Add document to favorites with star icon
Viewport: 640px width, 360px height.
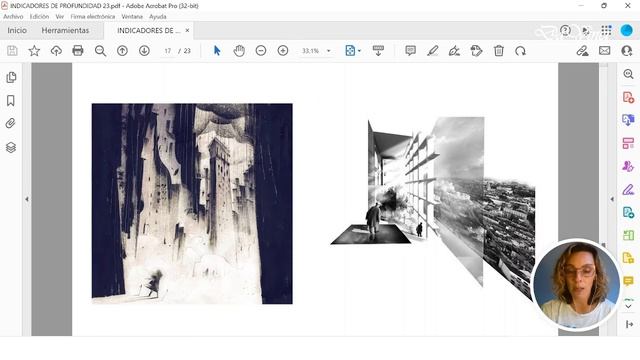coord(34,51)
